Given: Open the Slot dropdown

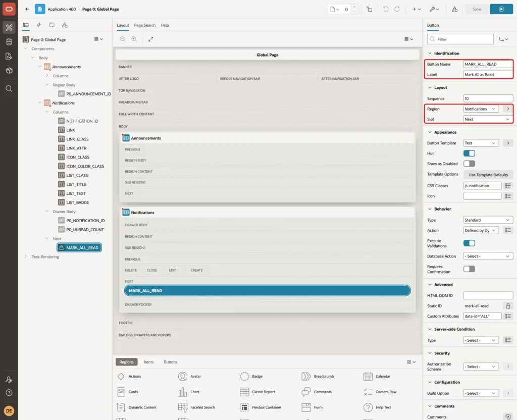Looking at the screenshot, I should pyautogui.click(x=488, y=119).
